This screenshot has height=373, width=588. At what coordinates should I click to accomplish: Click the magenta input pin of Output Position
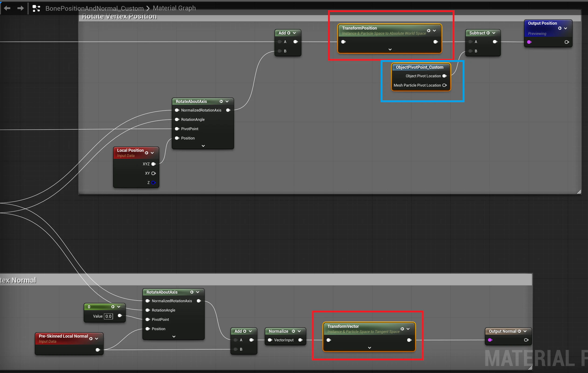click(x=529, y=42)
